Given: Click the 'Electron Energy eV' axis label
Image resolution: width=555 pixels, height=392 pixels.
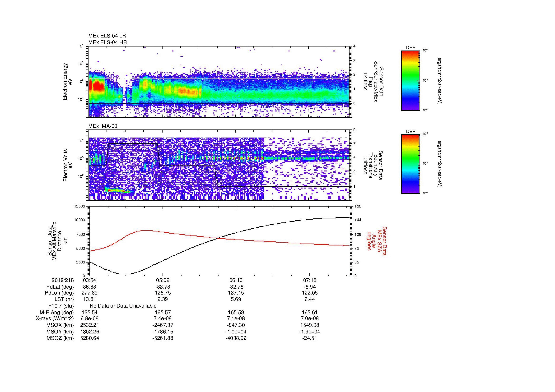Looking at the screenshot, I should [x=68, y=82].
